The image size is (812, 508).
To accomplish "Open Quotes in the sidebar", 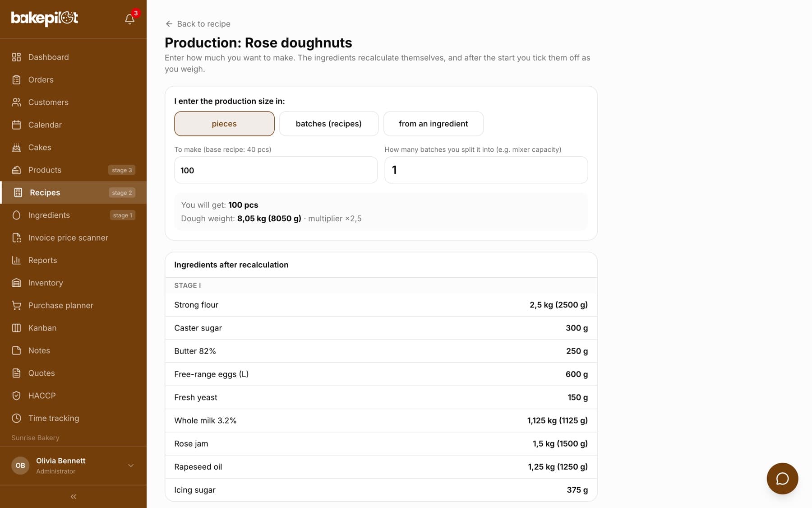I will (73, 373).
